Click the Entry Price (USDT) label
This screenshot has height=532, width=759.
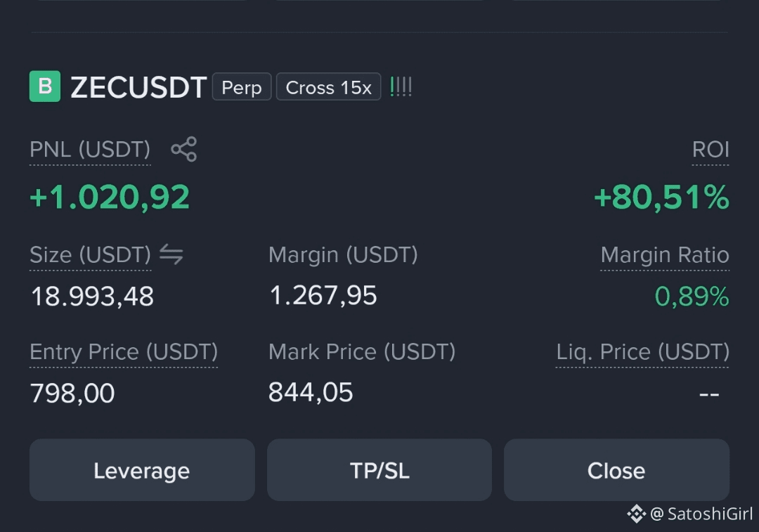click(x=124, y=352)
